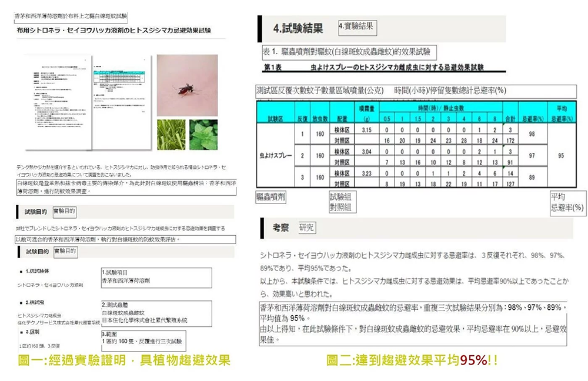Image resolution: width=588 pixels, height=381 pixels.
Task: Select the line 以敝司混合的香茅和西洋薄荷溶劑
Action: point(125,239)
